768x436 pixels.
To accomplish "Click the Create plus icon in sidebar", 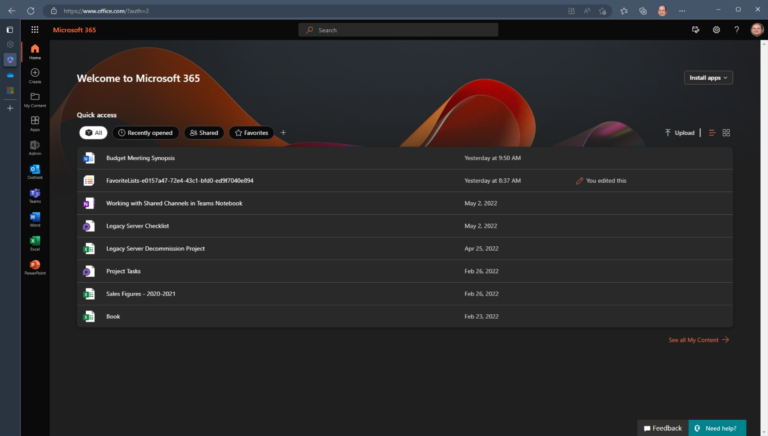I will 35,74.
